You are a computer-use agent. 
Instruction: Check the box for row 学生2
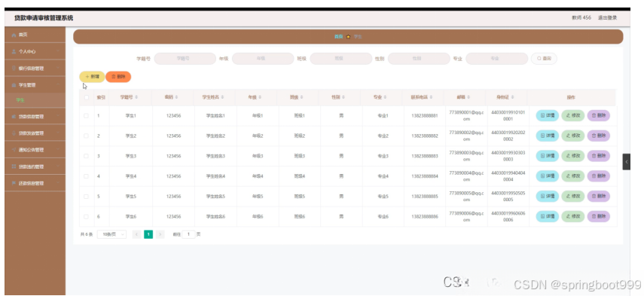pyautogui.click(x=86, y=136)
